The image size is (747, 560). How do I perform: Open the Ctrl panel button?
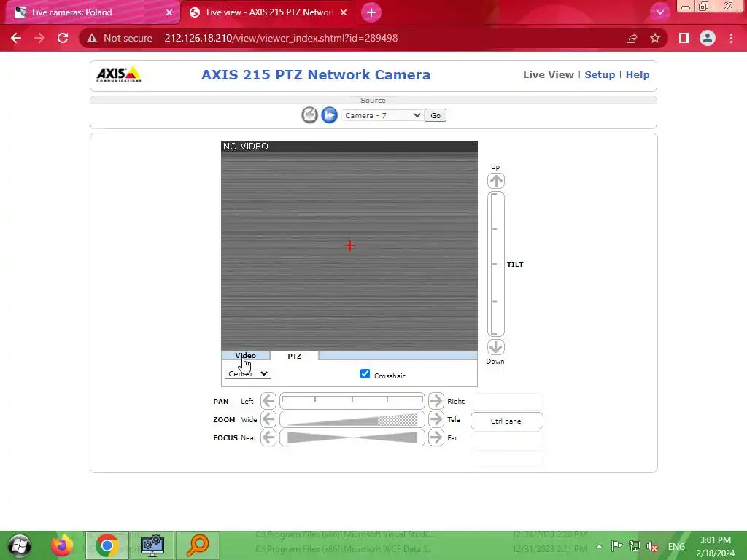point(507,421)
